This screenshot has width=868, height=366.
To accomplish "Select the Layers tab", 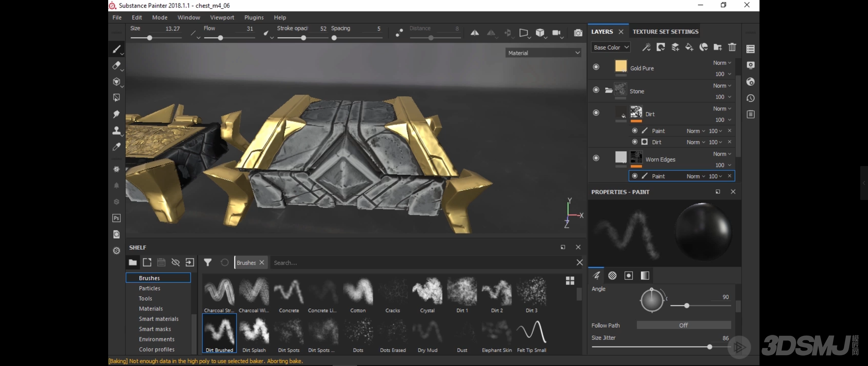I will click(x=602, y=32).
